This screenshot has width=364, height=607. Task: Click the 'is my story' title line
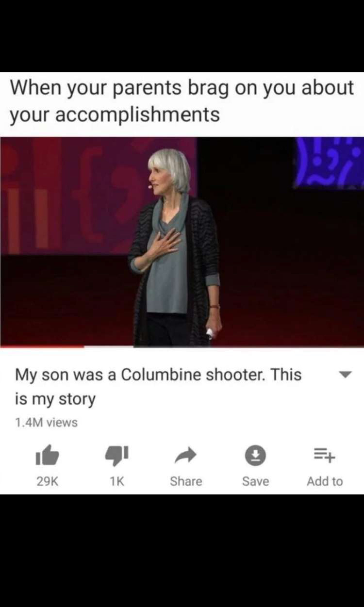55,400
